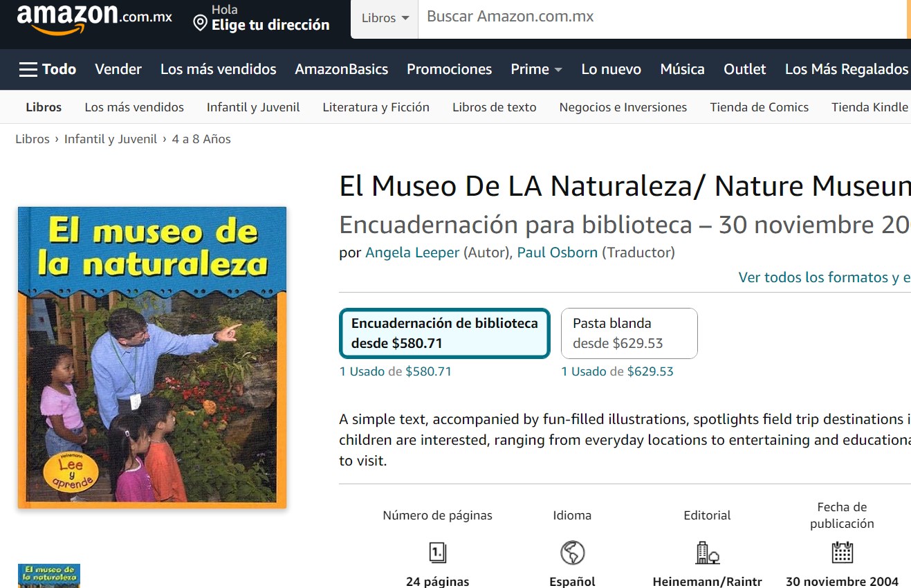Image resolution: width=911 pixels, height=588 pixels.
Task: Click the page count icon
Action: (x=438, y=553)
